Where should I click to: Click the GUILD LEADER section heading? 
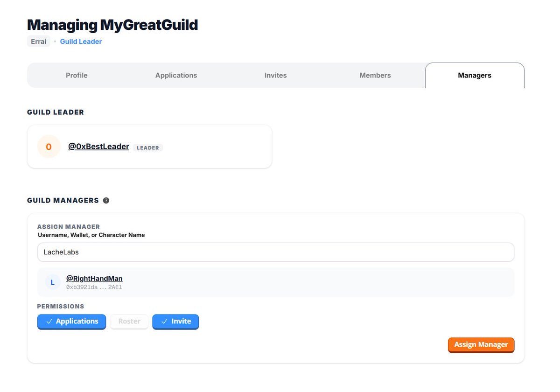(x=56, y=112)
